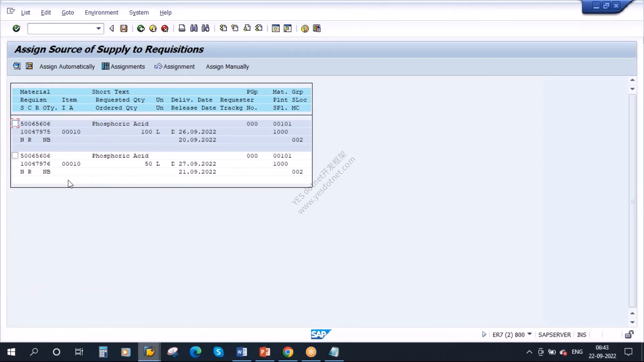Expand the command field dropdown arrow

(98, 28)
